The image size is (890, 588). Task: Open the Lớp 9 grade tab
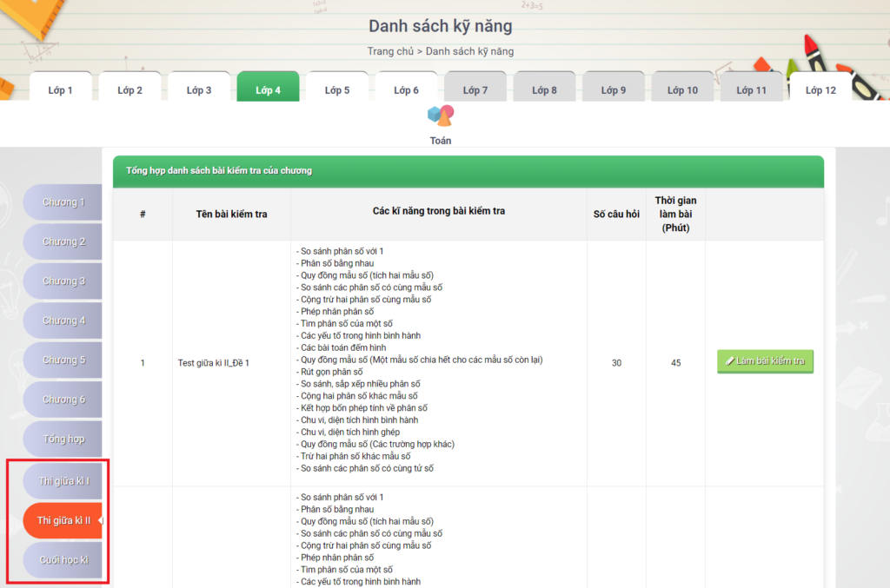pos(614,87)
